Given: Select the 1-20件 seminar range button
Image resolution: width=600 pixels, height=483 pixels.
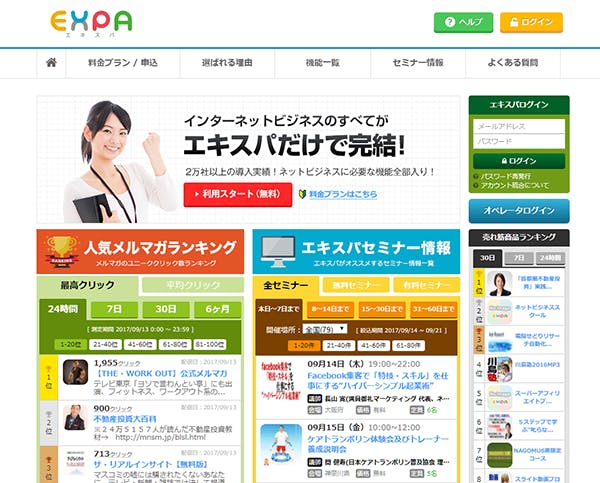Looking at the screenshot, I should coord(304,346).
